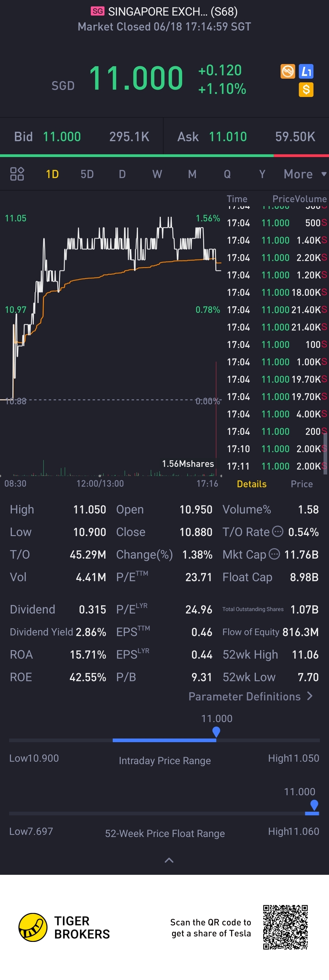Image resolution: width=329 pixels, height=980 pixels.
Task: Tap the Float Cap value 8.98B
Action: click(x=304, y=577)
